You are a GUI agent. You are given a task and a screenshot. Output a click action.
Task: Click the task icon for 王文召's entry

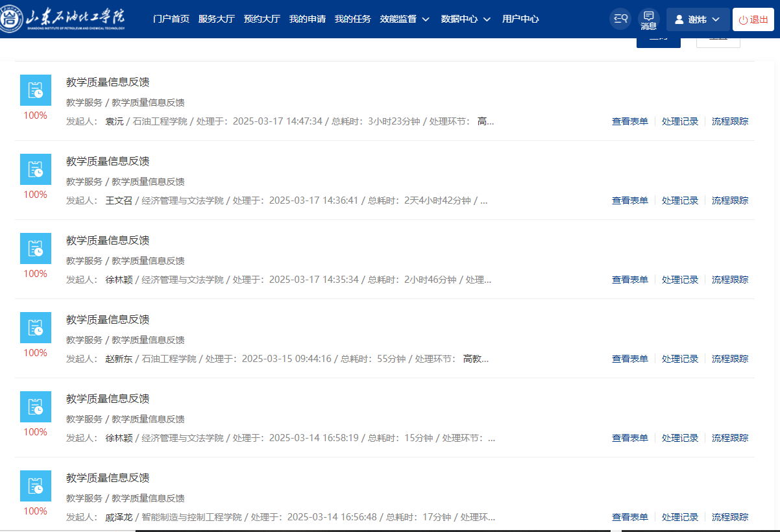point(36,169)
